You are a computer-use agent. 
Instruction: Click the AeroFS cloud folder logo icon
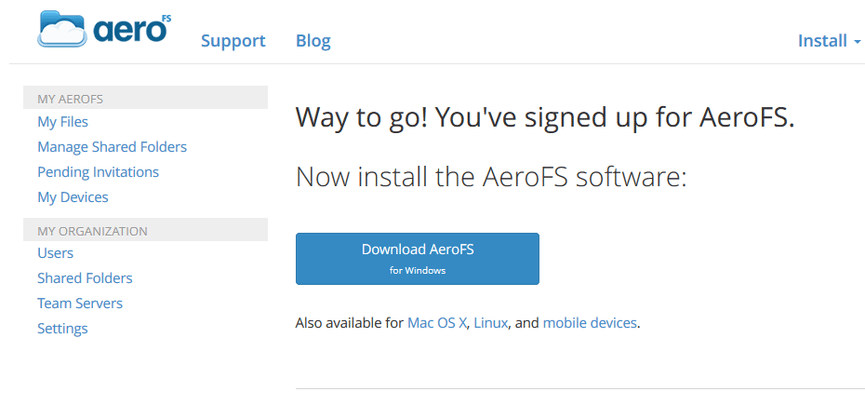click(62, 29)
